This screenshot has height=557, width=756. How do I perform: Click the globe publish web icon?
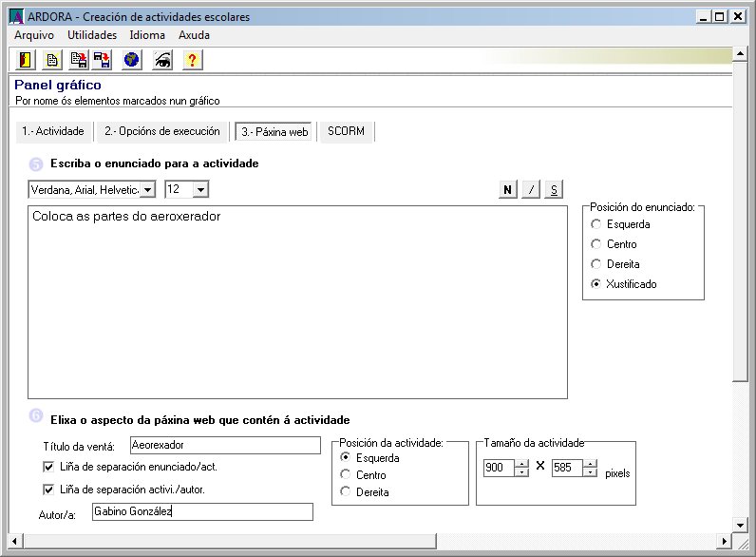[x=132, y=60]
